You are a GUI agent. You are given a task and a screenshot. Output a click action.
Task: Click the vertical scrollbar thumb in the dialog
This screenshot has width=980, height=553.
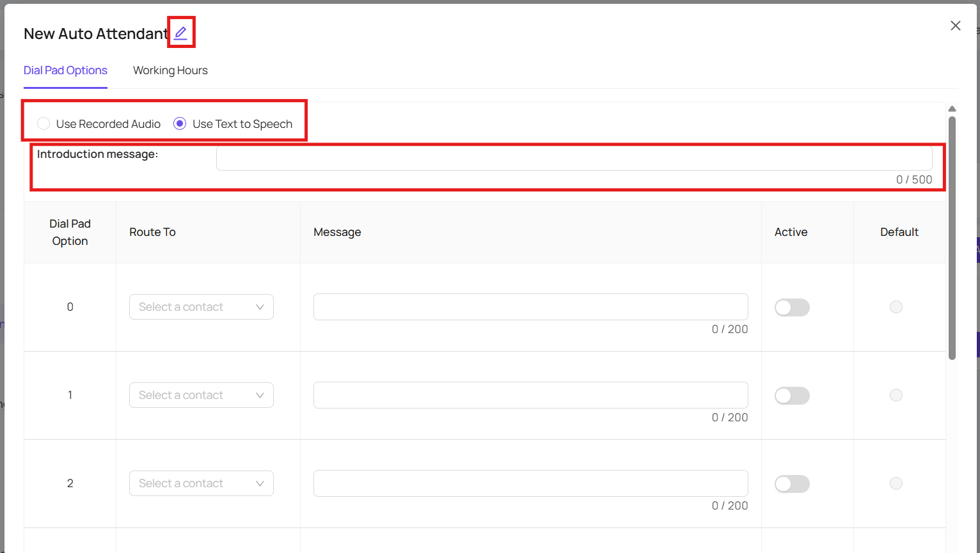click(x=952, y=238)
